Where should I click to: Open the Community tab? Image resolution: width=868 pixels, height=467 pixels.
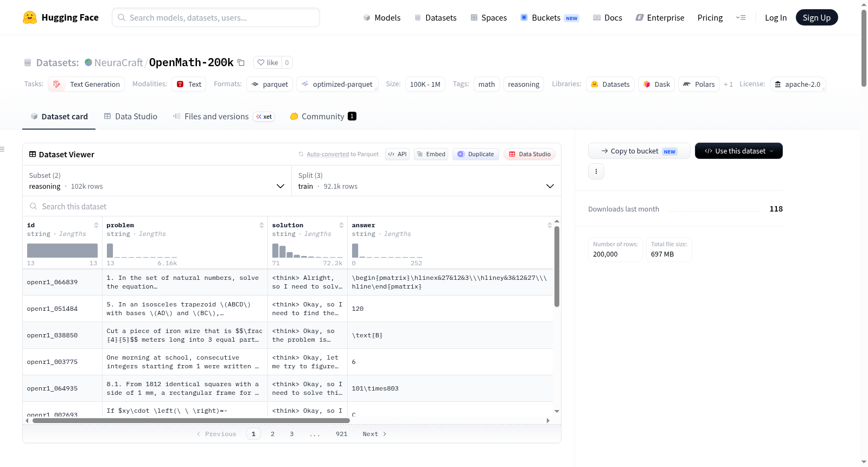tap(323, 116)
